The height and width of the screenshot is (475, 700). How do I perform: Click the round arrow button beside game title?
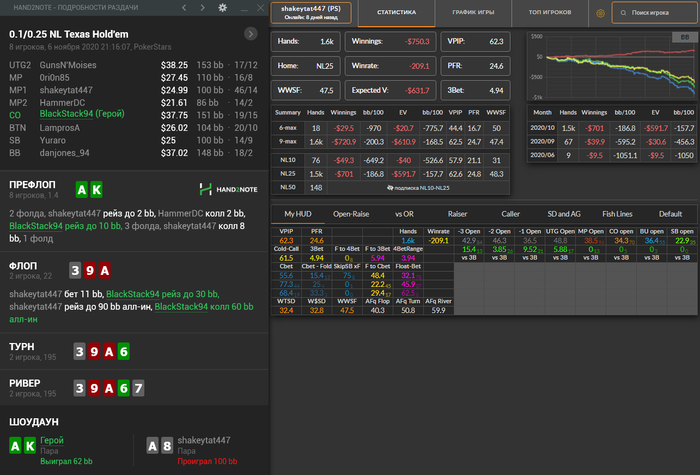250,33
